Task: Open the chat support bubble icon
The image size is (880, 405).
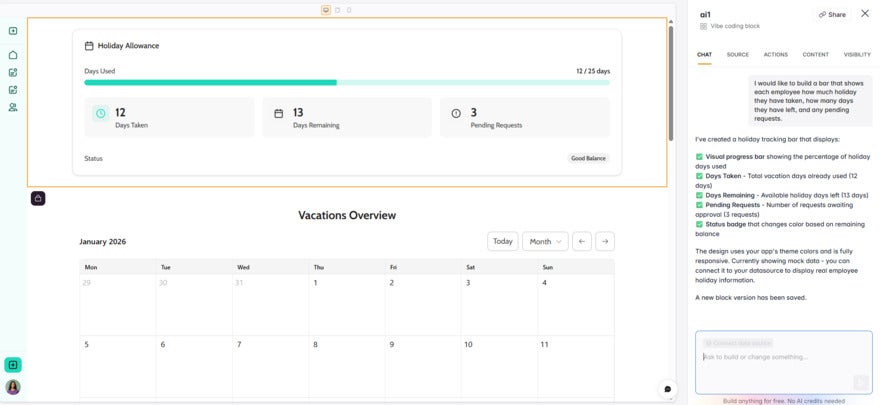Action: (x=667, y=389)
